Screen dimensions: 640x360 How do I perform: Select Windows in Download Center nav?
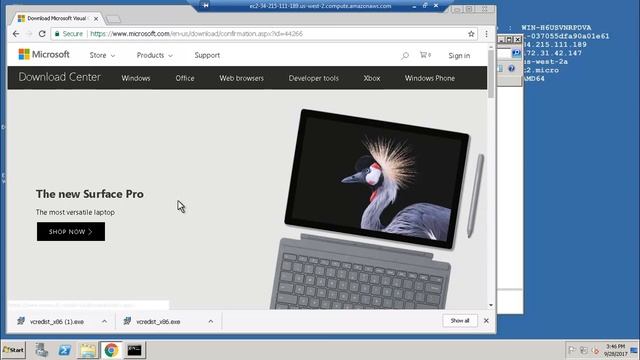point(136,78)
